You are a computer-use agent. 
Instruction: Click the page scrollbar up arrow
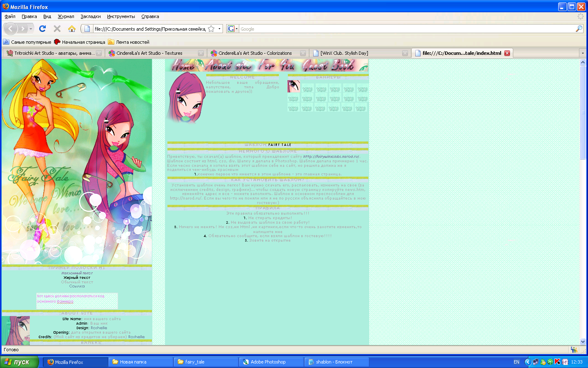click(x=583, y=62)
